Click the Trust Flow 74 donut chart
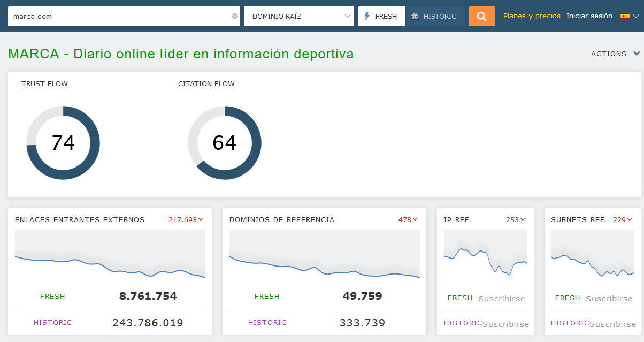This screenshot has width=644, height=342. [x=63, y=143]
